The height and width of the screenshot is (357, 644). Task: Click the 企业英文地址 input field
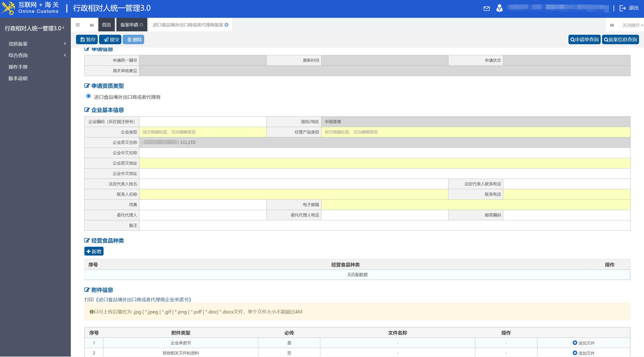click(x=385, y=163)
